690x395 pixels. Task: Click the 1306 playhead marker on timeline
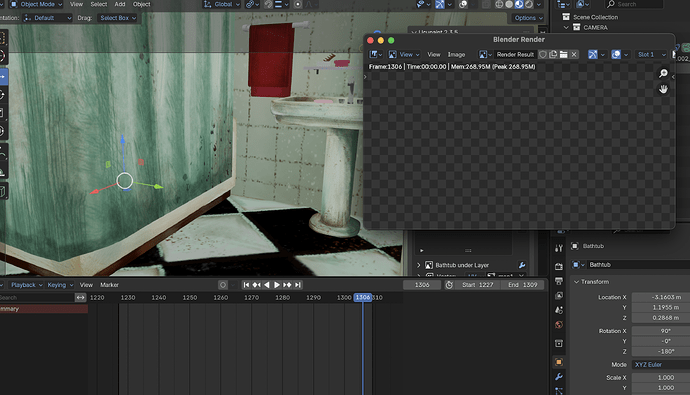[x=363, y=298]
